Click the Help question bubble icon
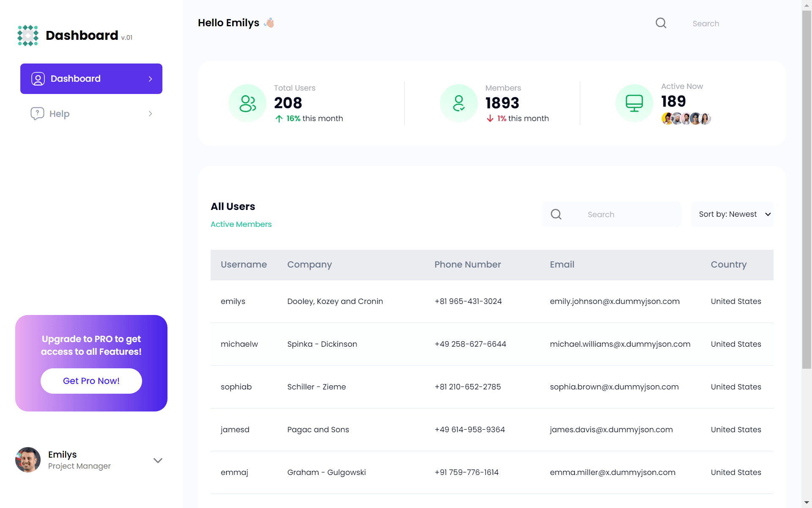The image size is (812, 508). point(37,113)
